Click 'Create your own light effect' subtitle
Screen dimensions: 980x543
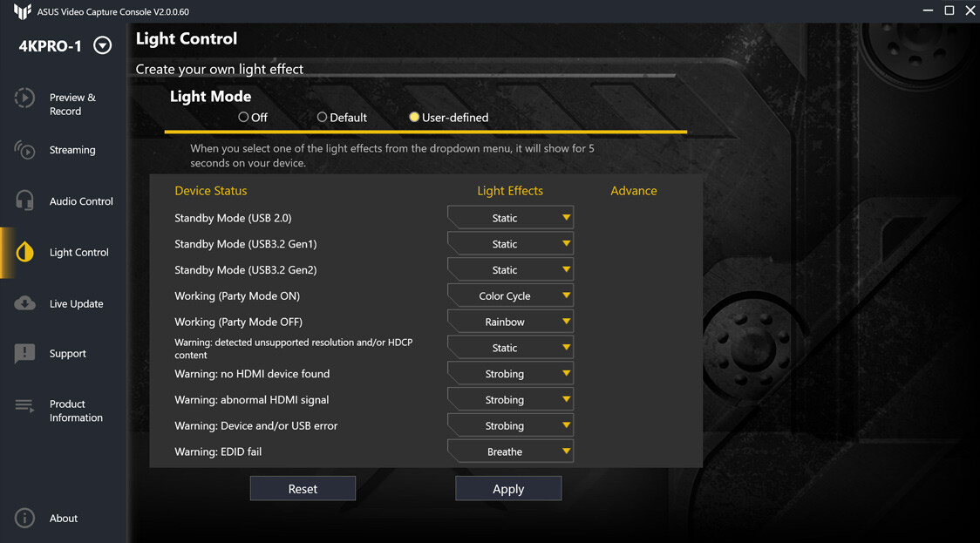coord(220,70)
